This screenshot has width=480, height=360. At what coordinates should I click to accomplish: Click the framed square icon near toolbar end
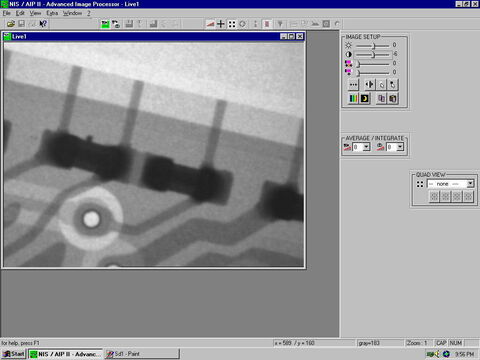(x=326, y=24)
